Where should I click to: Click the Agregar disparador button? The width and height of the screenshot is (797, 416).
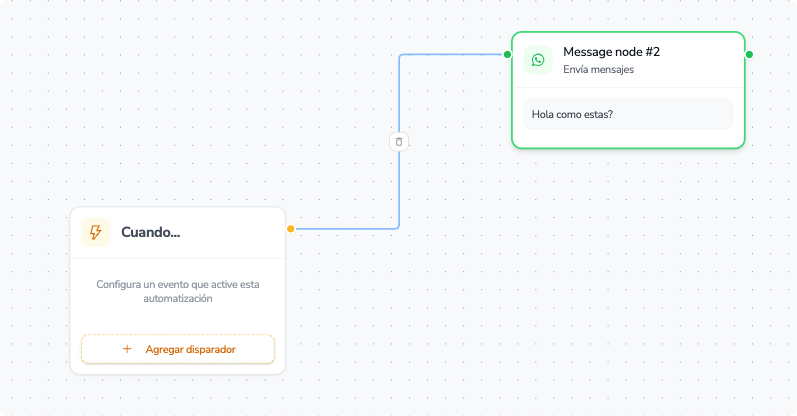pos(178,349)
